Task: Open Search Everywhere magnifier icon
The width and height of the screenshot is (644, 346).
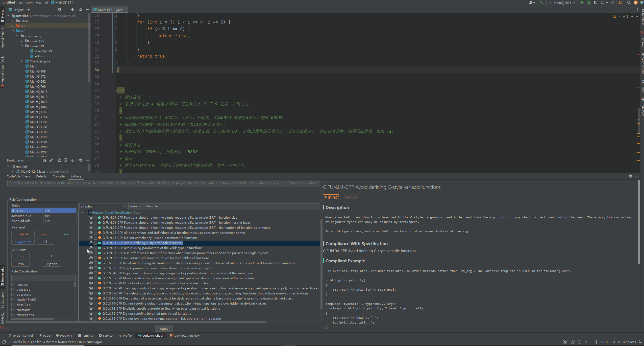Action: (629, 3)
